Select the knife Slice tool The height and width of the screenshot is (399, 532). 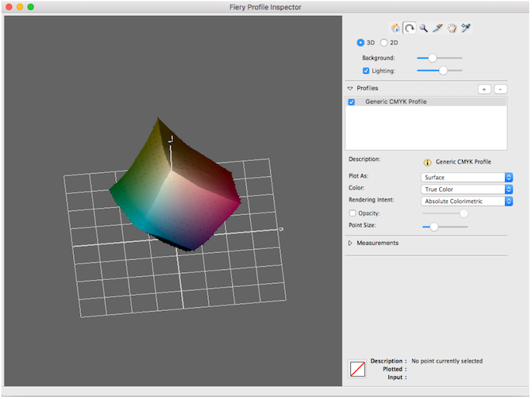pyautogui.click(x=438, y=28)
